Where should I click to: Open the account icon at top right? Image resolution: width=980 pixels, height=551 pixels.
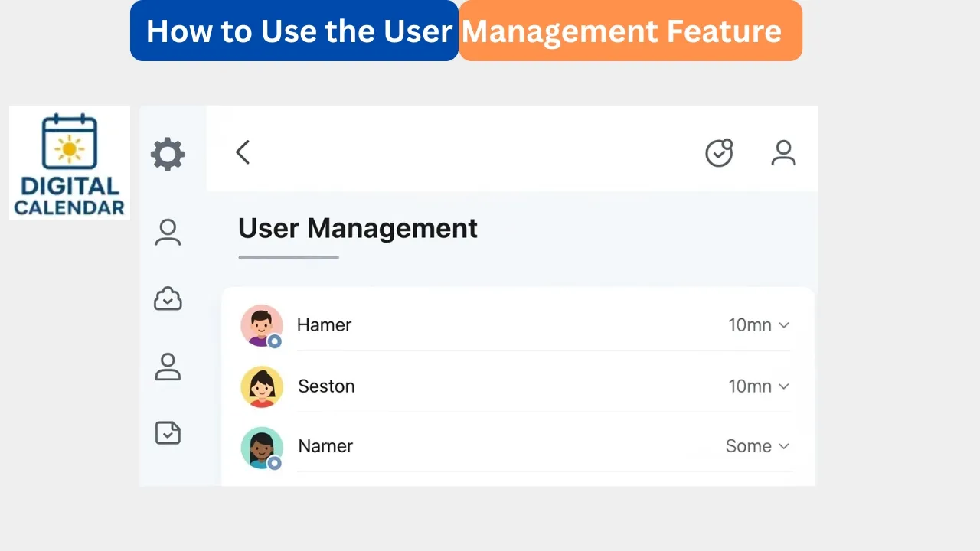point(783,152)
